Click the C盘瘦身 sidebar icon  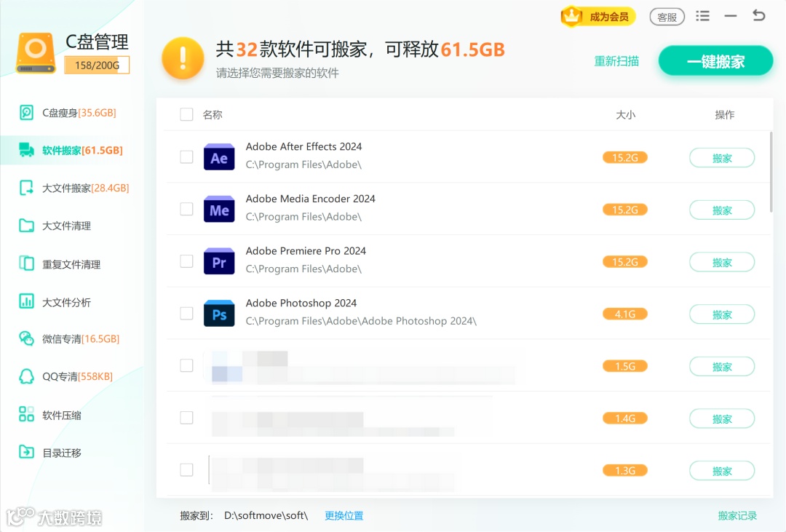tap(26, 112)
